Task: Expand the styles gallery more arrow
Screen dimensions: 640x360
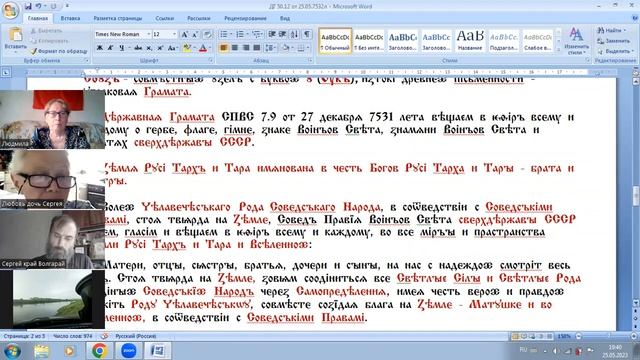Action: point(559,50)
